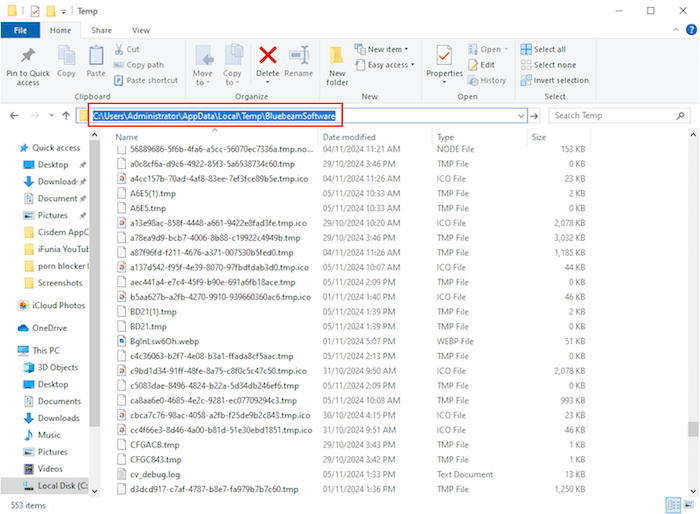Open the OneDrive sidebar item
The height and width of the screenshot is (514, 700).
42,328
